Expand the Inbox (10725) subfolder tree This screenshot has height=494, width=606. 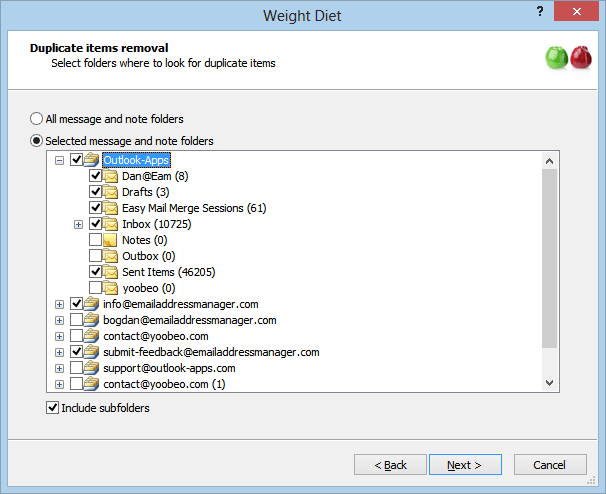click(79, 224)
